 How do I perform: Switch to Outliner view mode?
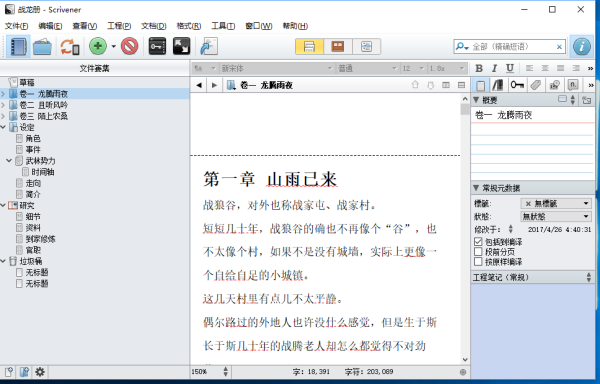pyautogui.click(x=366, y=47)
